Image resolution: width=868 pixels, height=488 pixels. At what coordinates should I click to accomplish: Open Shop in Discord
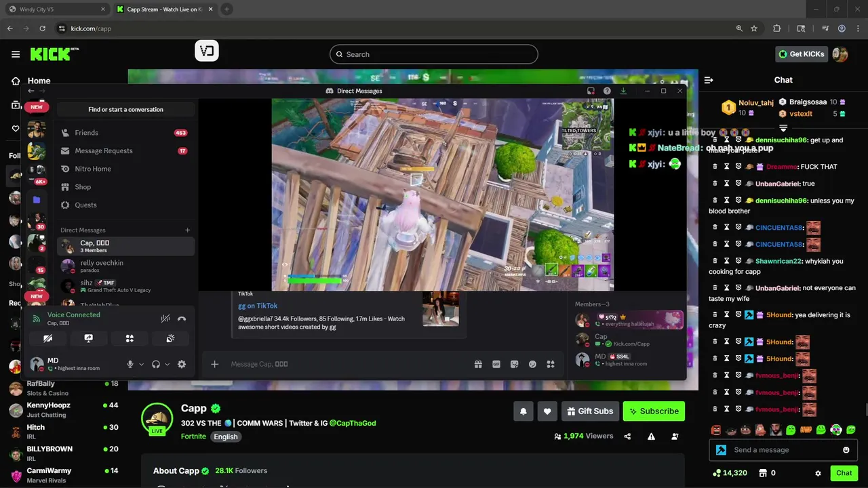coord(125,187)
